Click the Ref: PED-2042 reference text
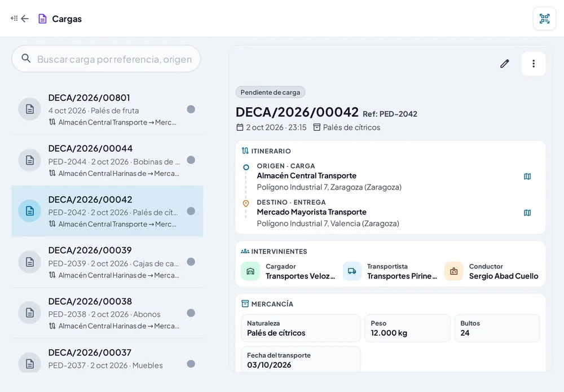The height and width of the screenshot is (392, 564). 390,114
